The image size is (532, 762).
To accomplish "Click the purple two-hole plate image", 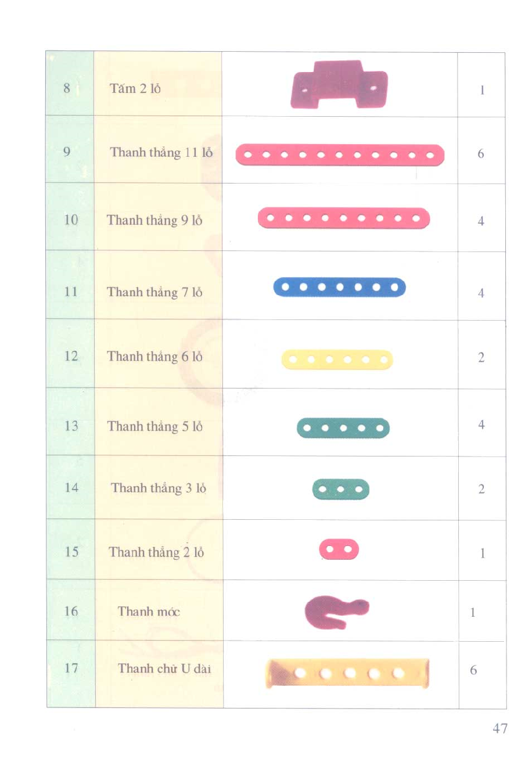I will [339, 84].
